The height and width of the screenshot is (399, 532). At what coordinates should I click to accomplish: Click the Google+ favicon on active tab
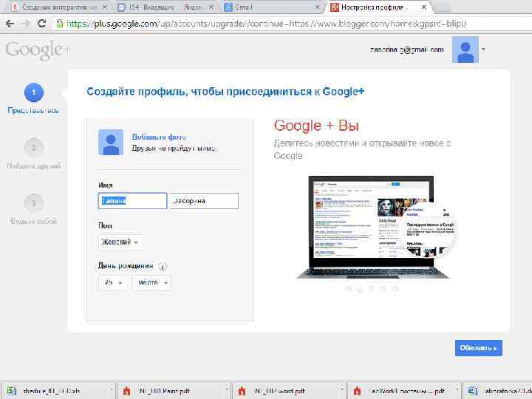[335, 7]
